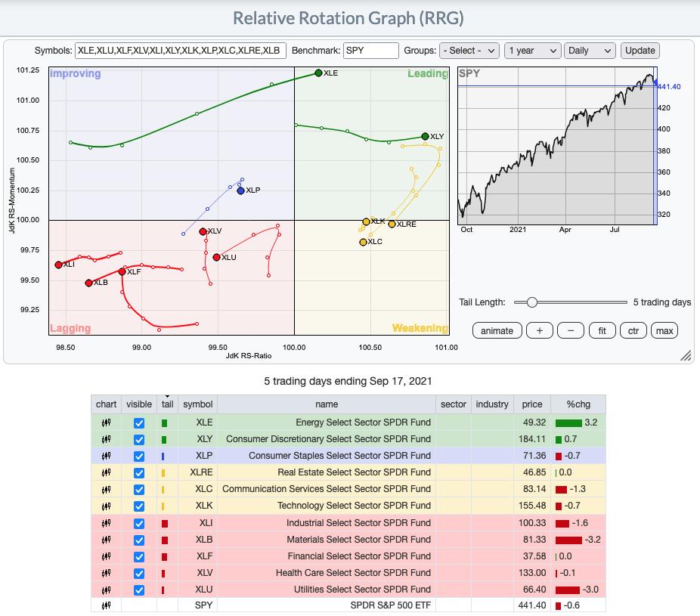Uncheck visibility for XLP
The image size is (700, 616).
click(139, 457)
